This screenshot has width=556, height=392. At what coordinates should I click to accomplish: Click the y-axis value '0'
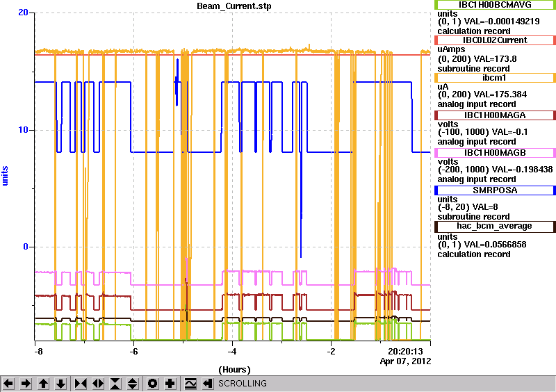[26, 247]
